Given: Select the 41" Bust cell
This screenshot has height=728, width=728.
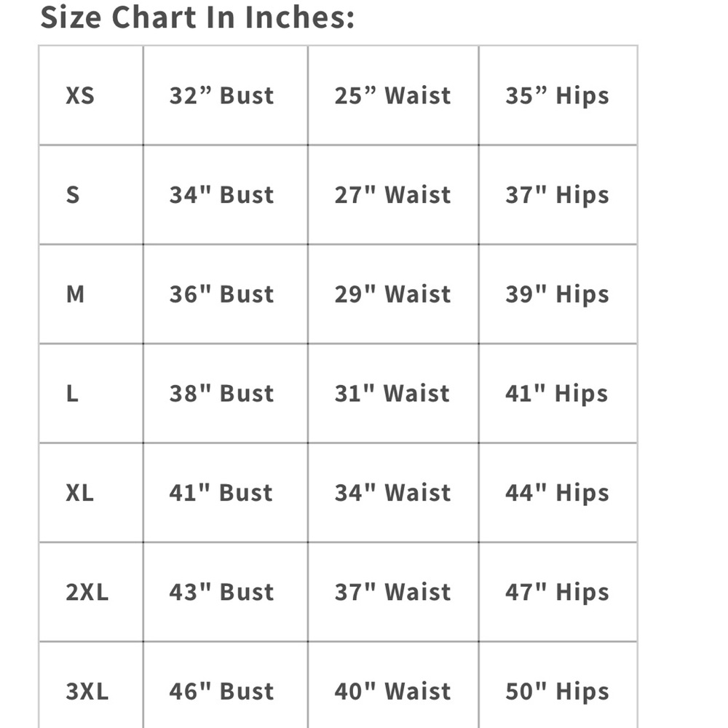Looking at the screenshot, I should click(226, 493).
